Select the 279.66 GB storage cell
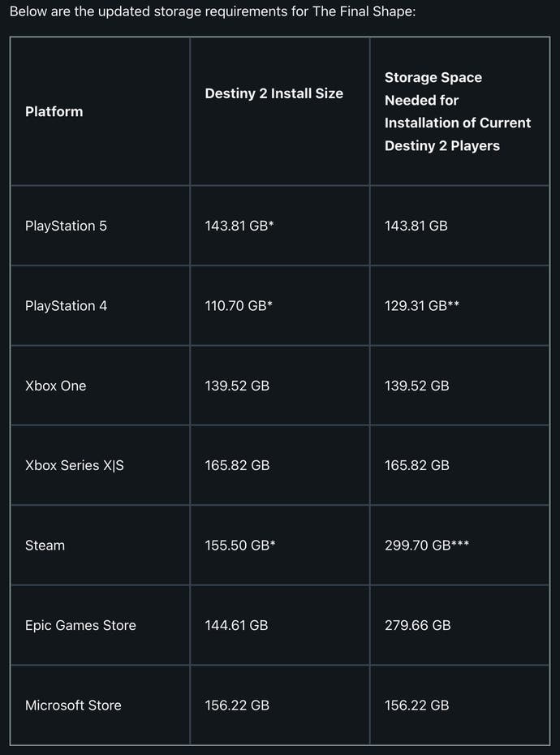Screen dimensions: 560x755 pos(417,625)
